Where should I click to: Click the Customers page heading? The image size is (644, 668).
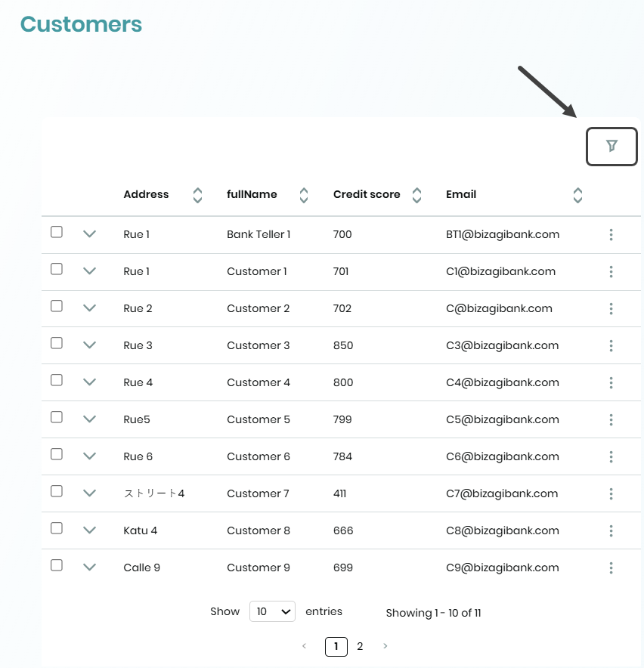[x=81, y=24]
